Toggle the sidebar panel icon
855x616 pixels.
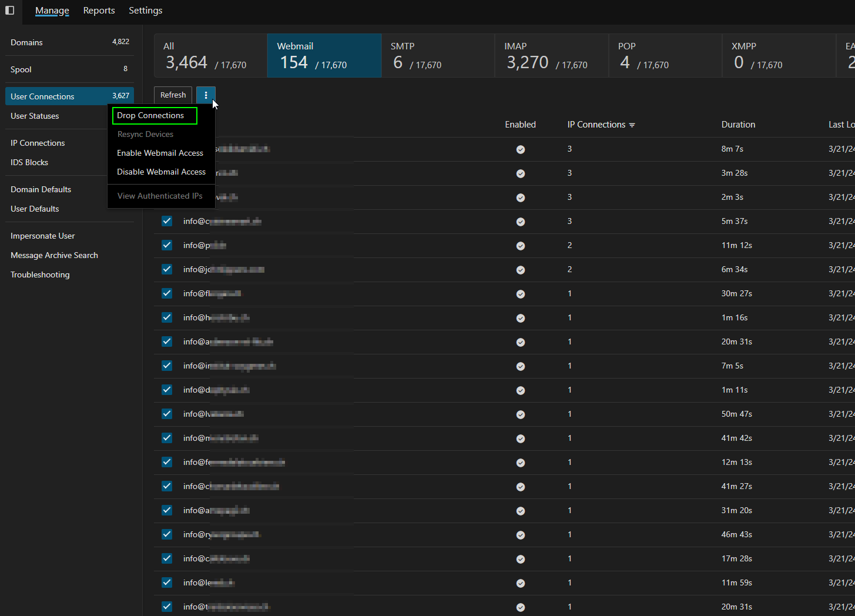[x=10, y=11]
